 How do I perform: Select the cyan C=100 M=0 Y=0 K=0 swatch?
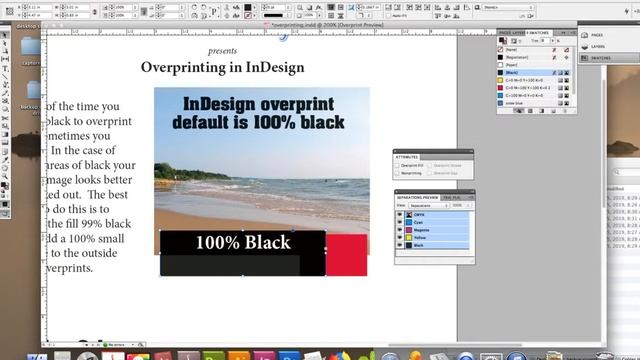coord(533,96)
